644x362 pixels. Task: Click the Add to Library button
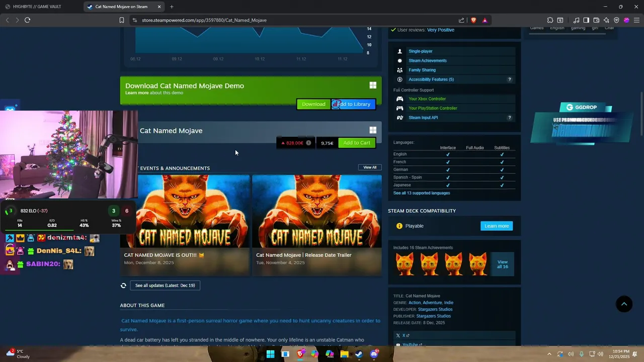[x=353, y=104]
